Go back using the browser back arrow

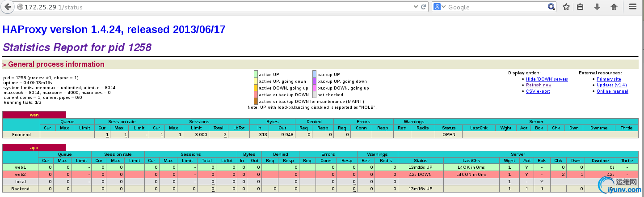tap(7, 7)
